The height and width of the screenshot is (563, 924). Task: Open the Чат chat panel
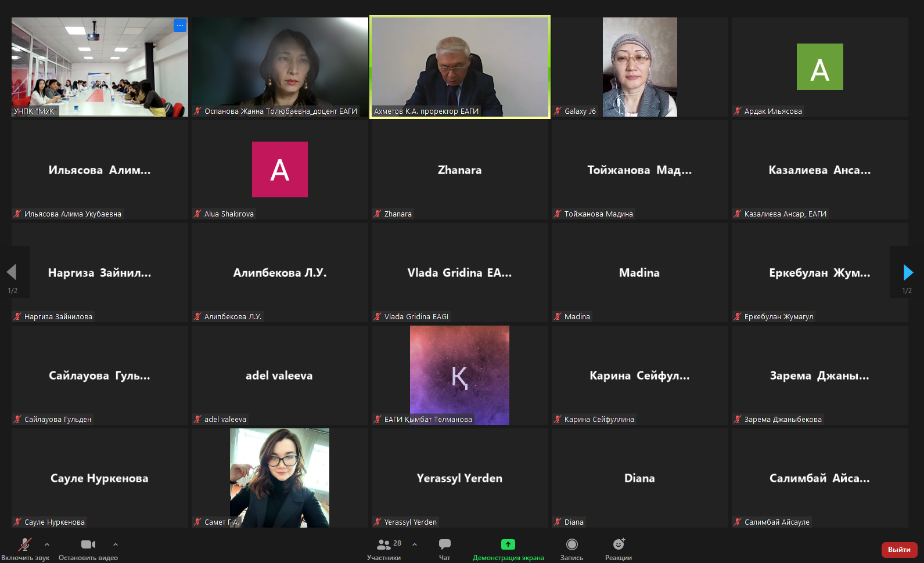445,544
